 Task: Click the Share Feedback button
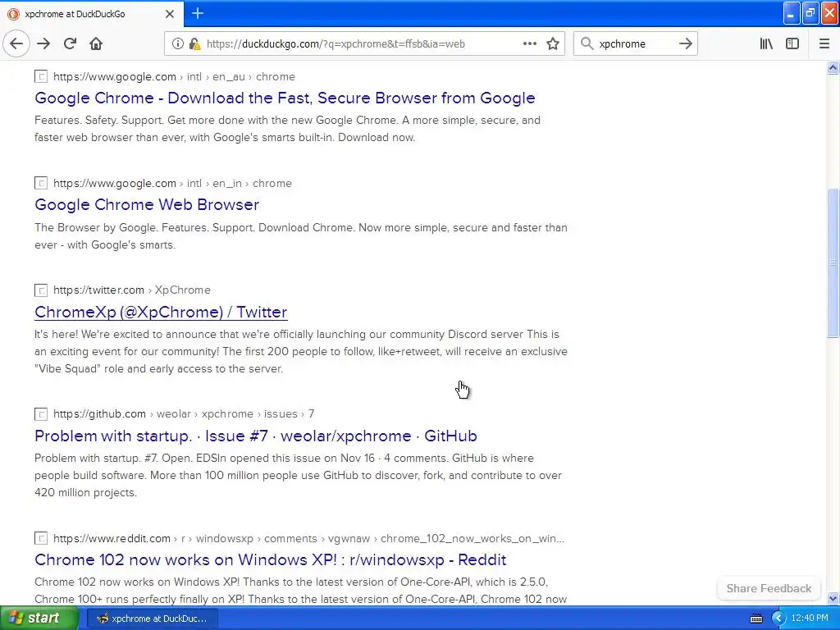coord(769,589)
